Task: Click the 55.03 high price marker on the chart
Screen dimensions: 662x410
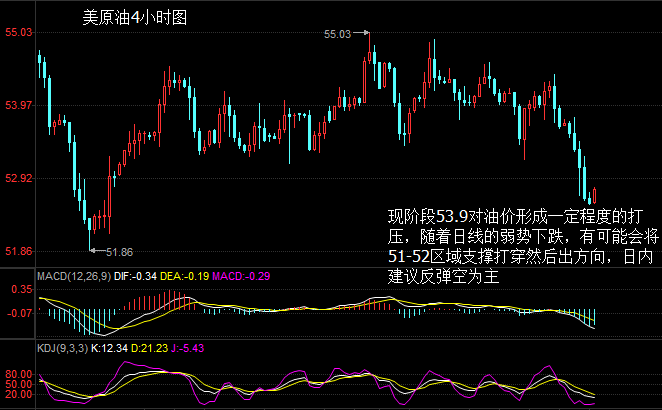Action: coord(337,34)
